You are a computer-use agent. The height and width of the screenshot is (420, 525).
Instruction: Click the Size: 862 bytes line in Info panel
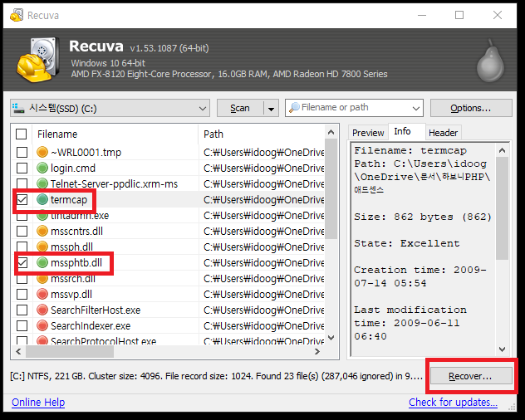(423, 217)
